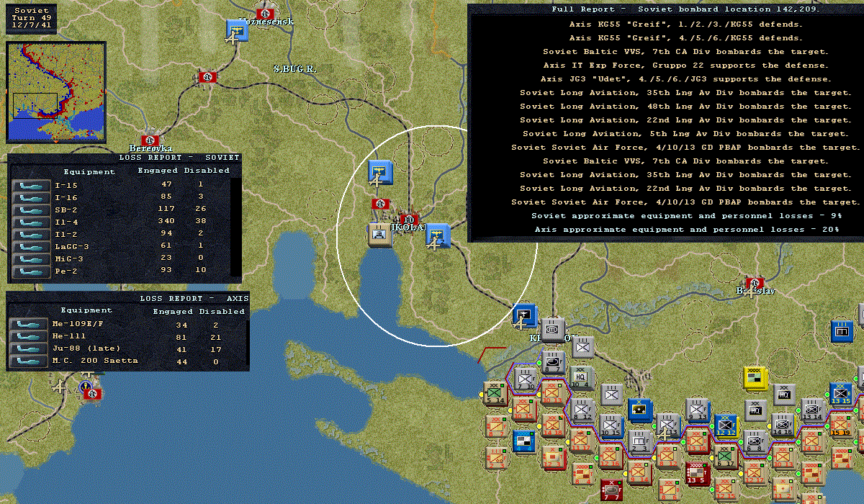Click the SB-2 disabled value 26

200,210
